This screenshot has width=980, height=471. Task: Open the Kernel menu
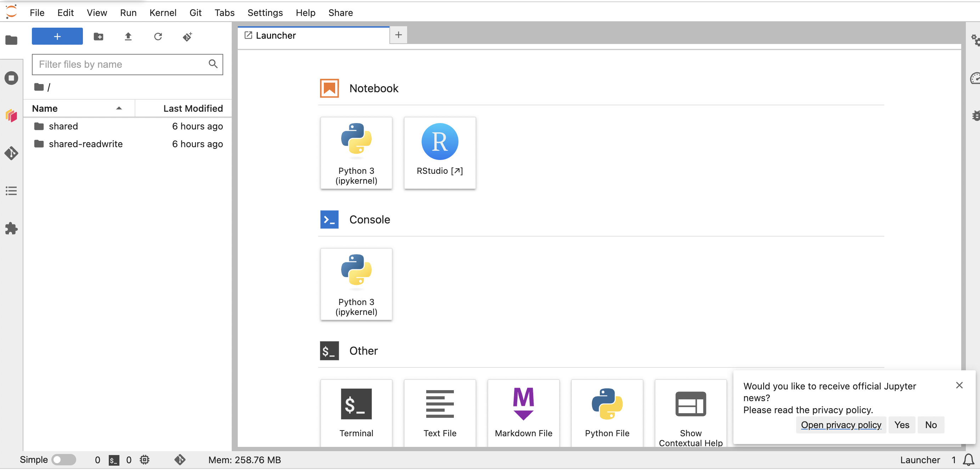click(163, 12)
